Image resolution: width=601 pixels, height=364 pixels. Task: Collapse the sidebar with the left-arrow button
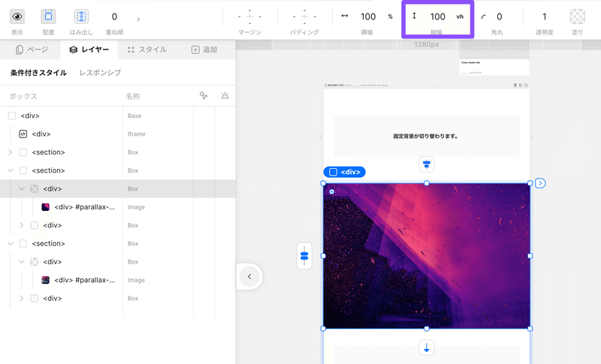[x=249, y=276]
